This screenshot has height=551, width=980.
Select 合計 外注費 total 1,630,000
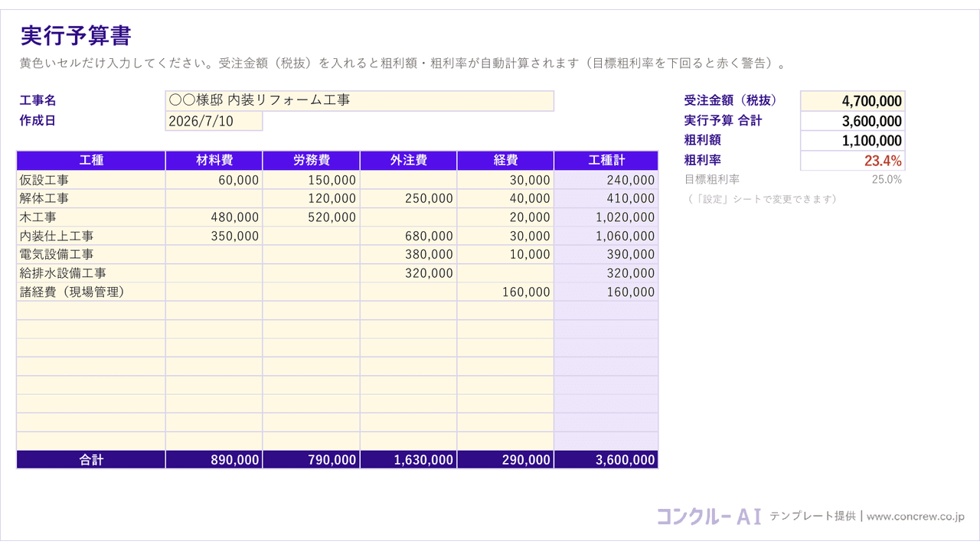tap(409, 460)
